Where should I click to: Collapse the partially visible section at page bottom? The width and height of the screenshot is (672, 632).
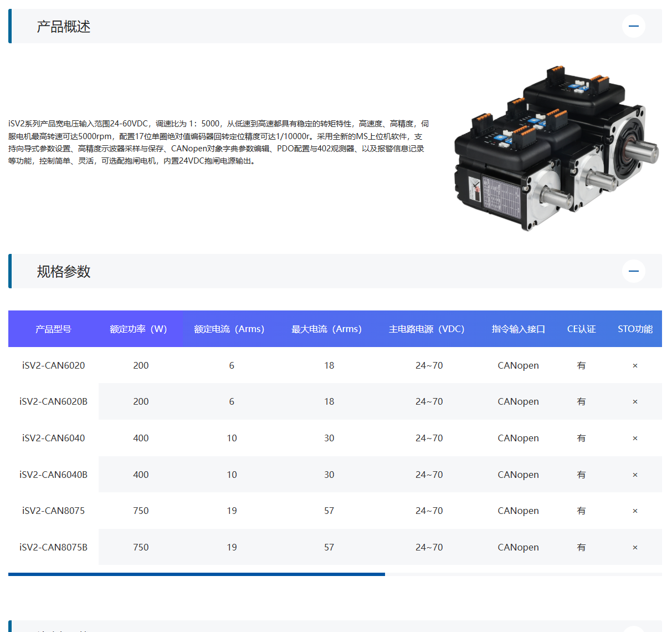[633, 629]
